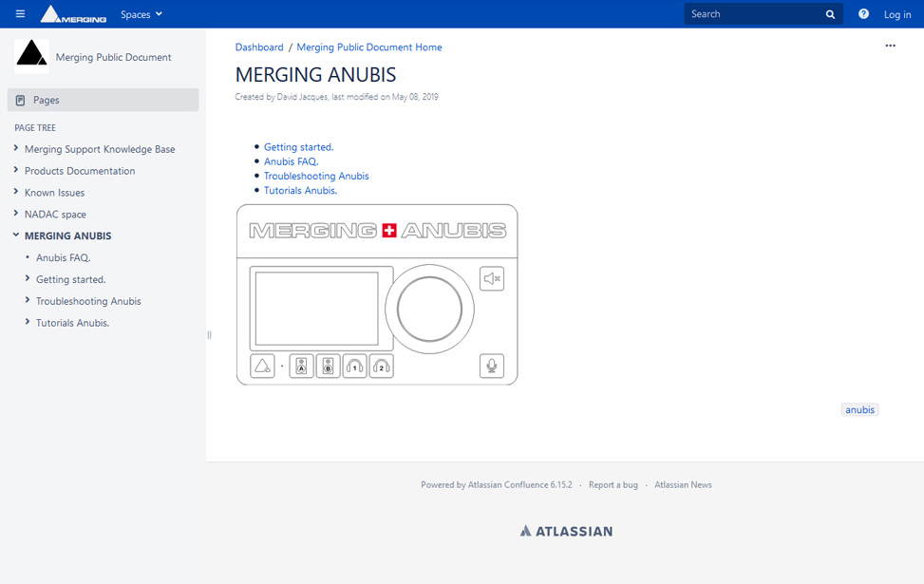Open Known Issues in page tree
This screenshot has height=584, width=924.
pos(54,193)
